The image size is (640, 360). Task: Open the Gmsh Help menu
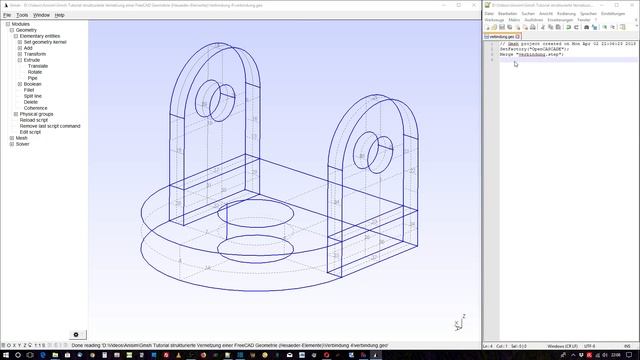coord(60,15)
